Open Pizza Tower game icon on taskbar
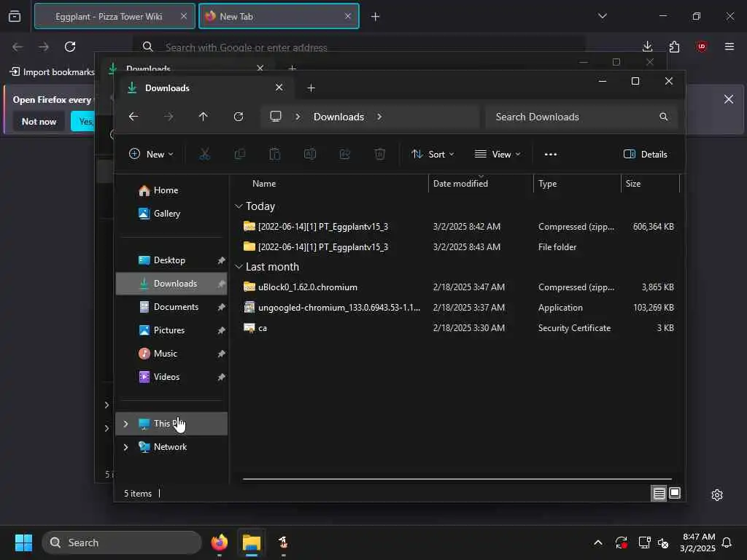 pos(284,542)
